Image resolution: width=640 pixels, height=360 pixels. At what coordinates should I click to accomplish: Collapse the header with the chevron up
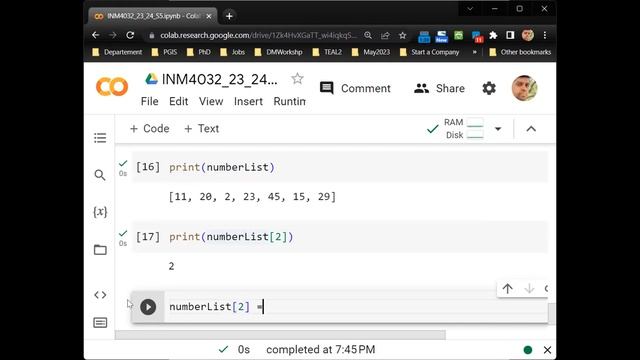tap(531, 129)
